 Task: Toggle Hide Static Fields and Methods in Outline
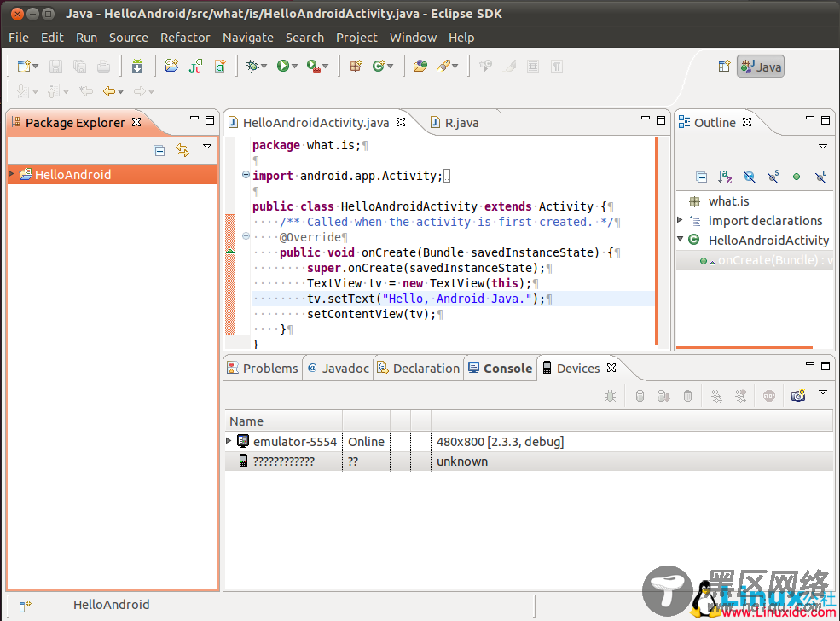click(x=773, y=177)
